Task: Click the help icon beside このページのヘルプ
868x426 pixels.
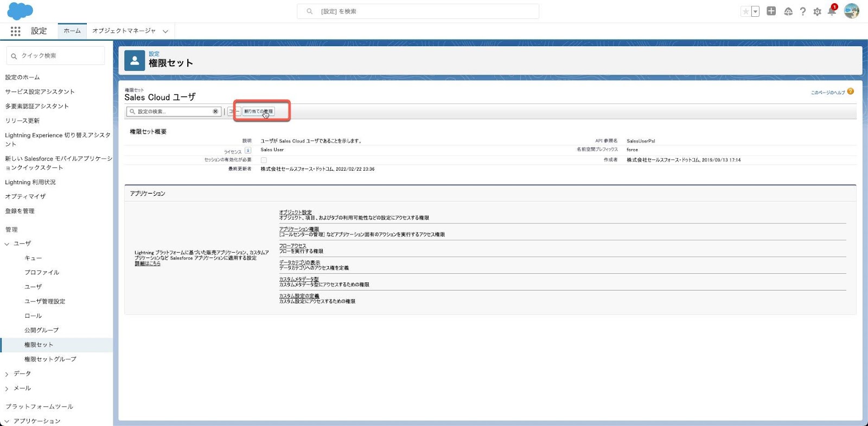Action: (851, 92)
